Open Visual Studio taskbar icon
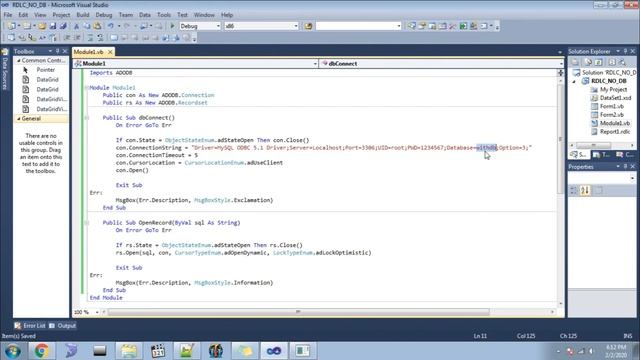640x360 pixels. coord(274,351)
